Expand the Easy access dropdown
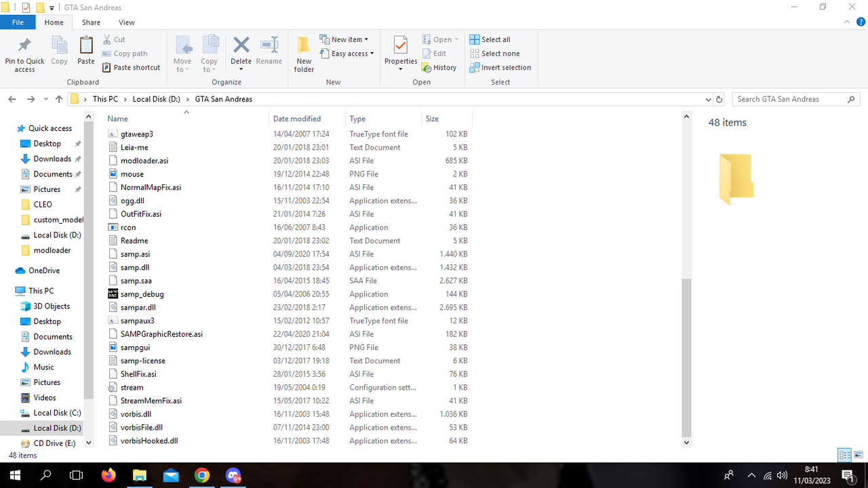The height and width of the screenshot is (488, 868). pyautogui.click(x=347, y=54)
